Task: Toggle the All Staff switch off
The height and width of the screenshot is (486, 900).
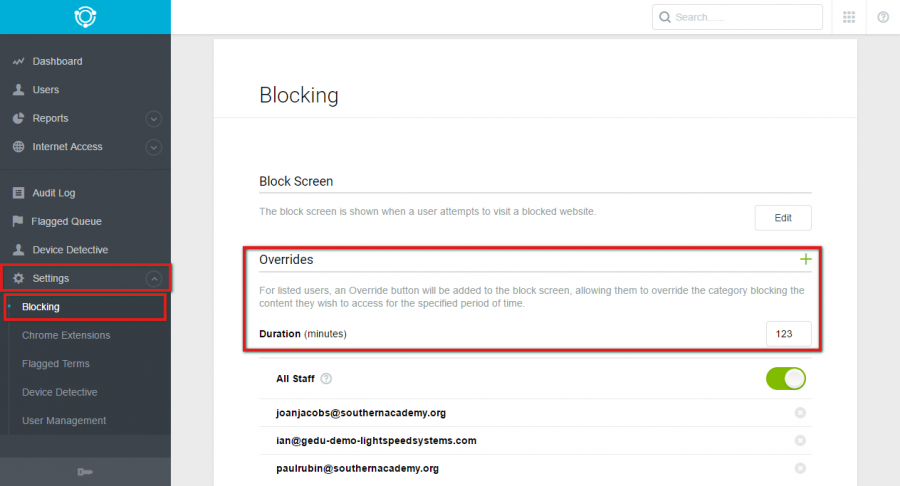Action: point(786,379)
